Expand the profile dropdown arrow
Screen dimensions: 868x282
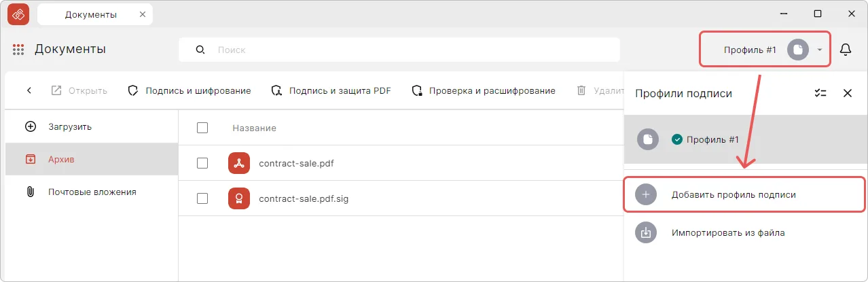point(820,50)
